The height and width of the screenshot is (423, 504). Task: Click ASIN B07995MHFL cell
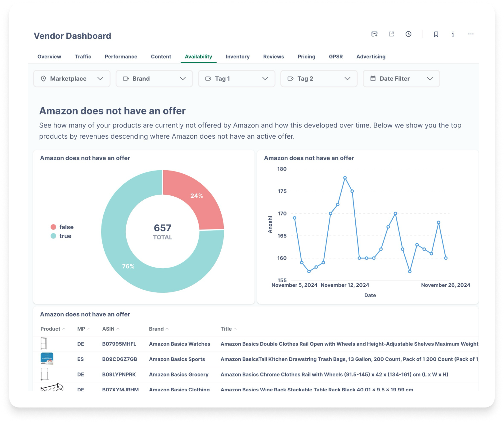pos(119,344)
